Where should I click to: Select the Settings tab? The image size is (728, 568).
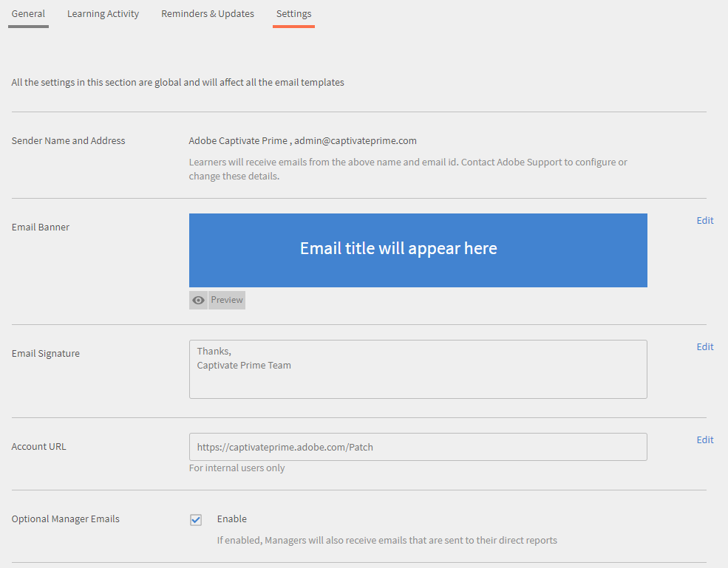pos(293,13)
